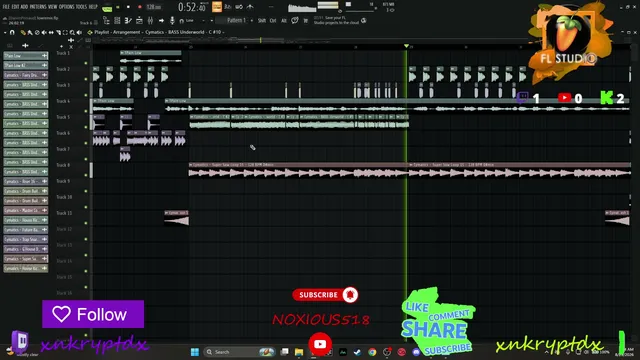
Task: Select the Delete tool in playlist toolbar
Action: (37, 32)
